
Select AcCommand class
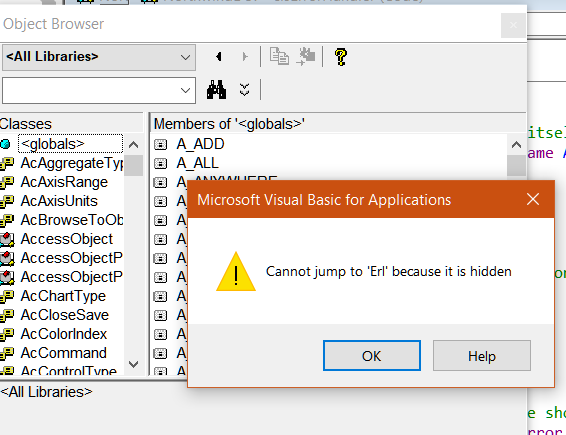pos(63,353)
